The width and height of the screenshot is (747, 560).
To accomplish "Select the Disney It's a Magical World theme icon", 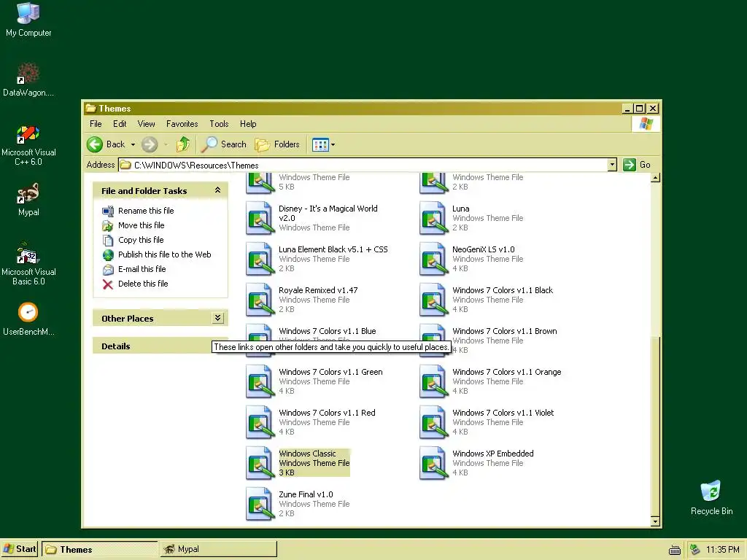I will pyautogui.click(x=260, y=218).
